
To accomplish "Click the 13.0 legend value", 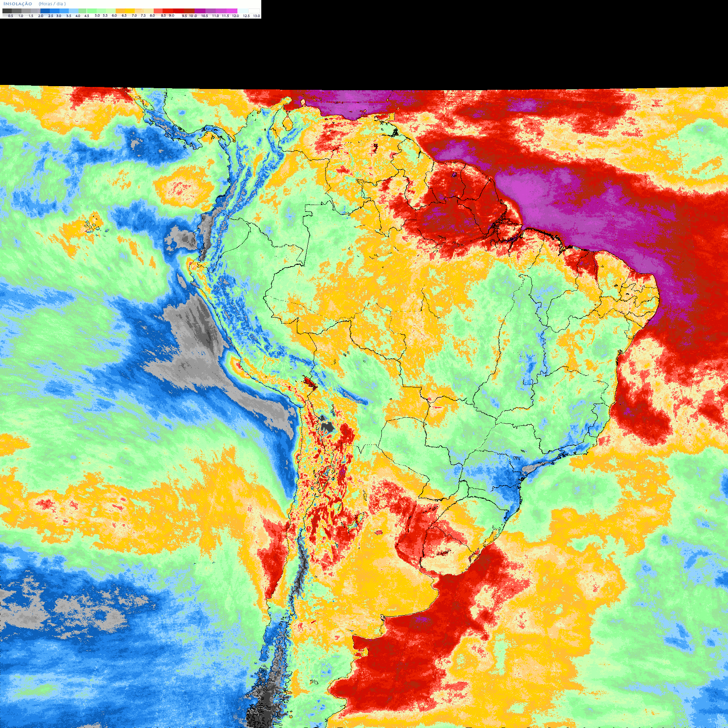I will pyautogui.click(x=257, y=16).
